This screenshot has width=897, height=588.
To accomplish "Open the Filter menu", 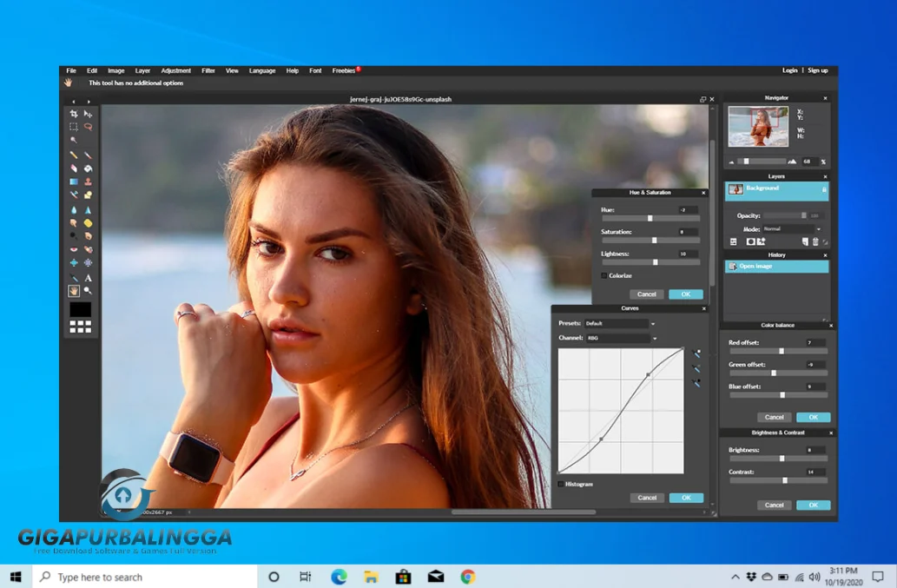I will click(x=208, y=70).
